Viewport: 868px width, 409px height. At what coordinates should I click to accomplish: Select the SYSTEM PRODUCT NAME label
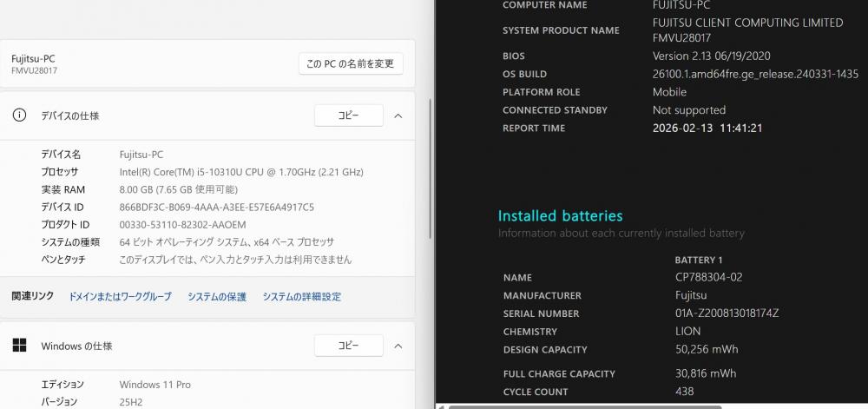561,30
